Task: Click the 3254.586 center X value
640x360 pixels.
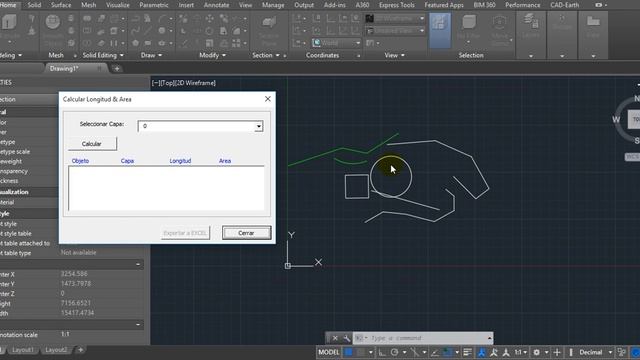Action: (x=74, y=274)
